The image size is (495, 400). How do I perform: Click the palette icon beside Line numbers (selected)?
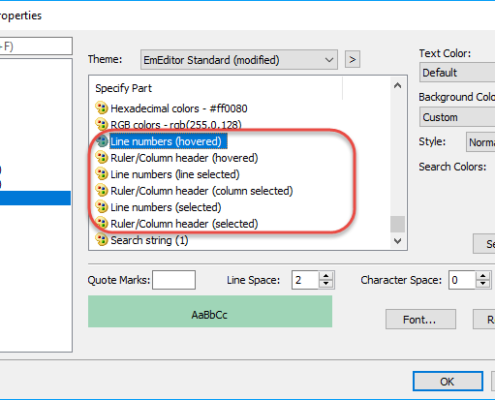tap(102, 207)
